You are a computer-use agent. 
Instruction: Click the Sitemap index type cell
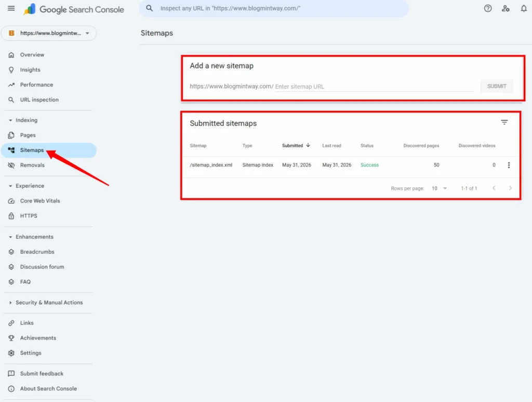pyautogui.click(x=258, y=165)
